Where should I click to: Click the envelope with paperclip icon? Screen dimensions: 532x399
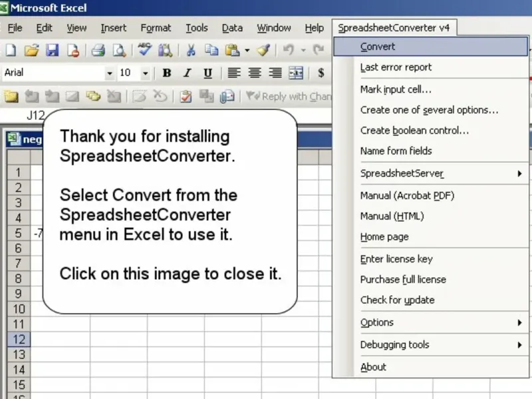click(227, 96)
